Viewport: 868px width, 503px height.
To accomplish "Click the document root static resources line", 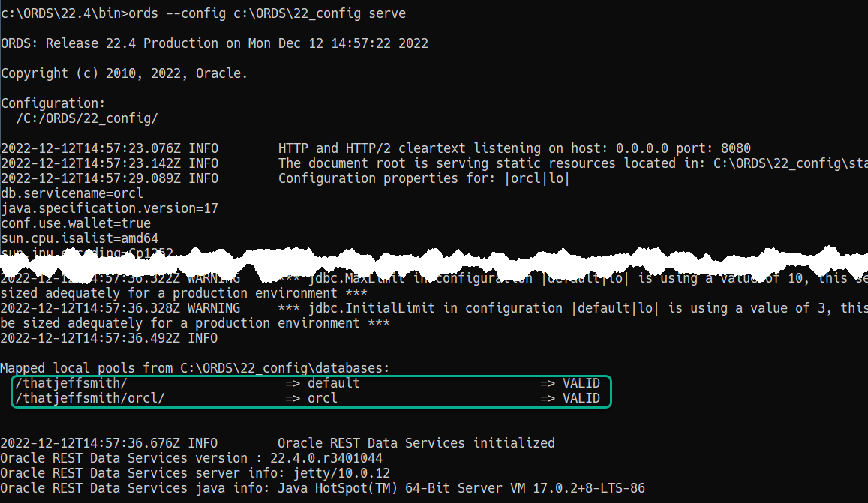I will 573,163.
